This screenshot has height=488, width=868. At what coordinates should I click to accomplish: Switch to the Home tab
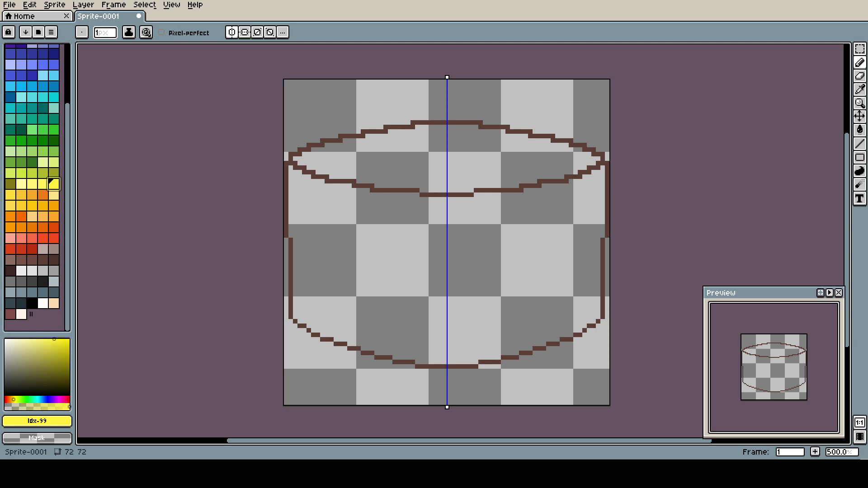pyautogui.click(x=37, y=16)
